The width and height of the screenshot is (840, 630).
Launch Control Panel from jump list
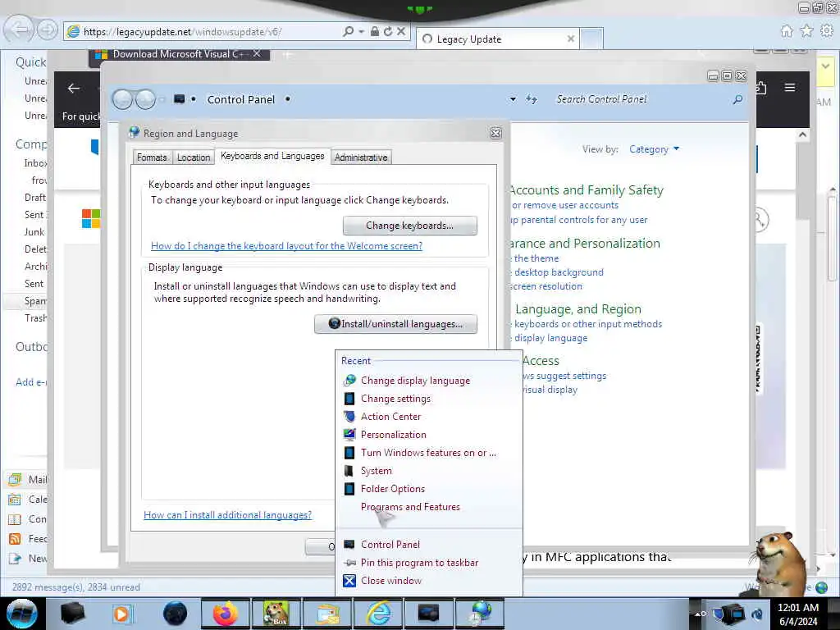pyautogui.click(x=390, y=545)
